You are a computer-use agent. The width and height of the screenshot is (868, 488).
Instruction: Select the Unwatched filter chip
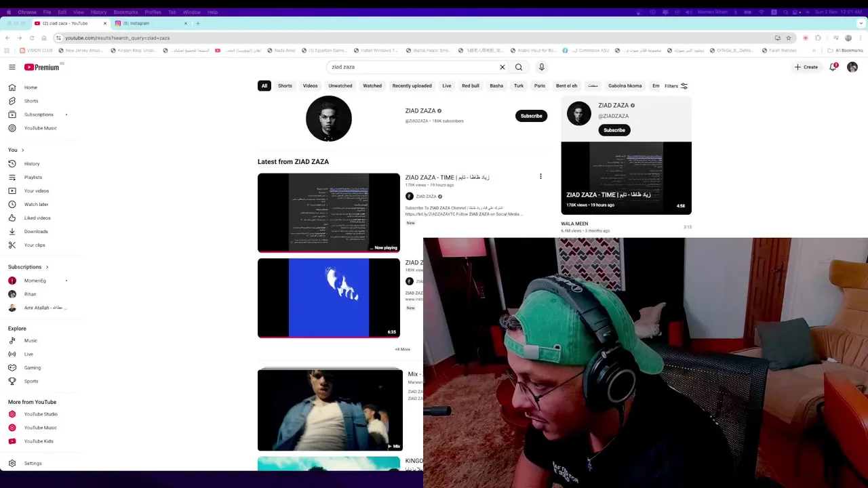(x=340, y=86)
